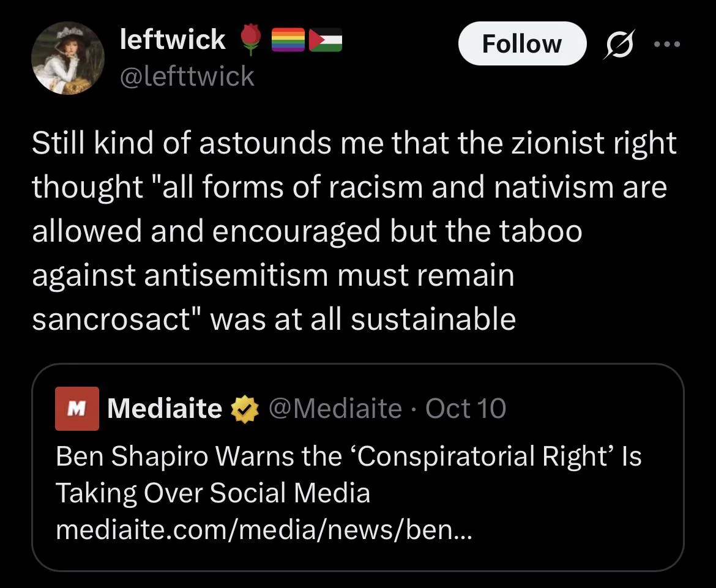Open the three-dot more options menu
The image size is (716, 588).
point(666,44)
